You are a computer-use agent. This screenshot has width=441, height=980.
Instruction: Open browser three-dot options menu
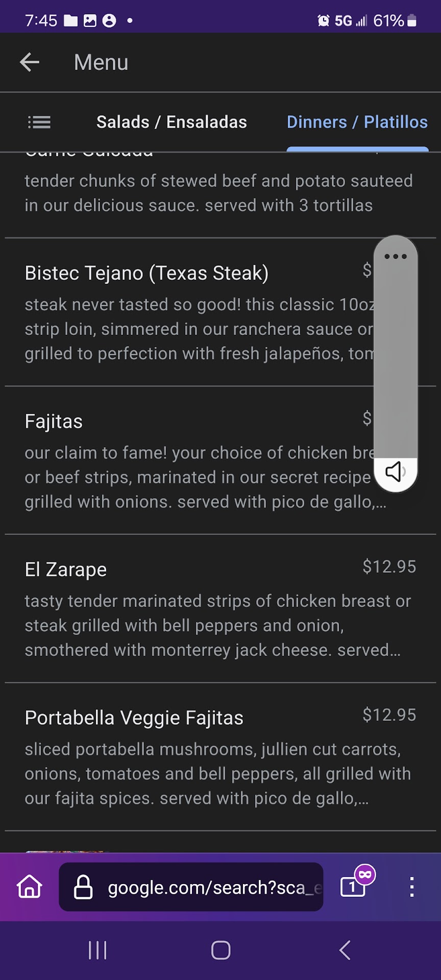(411, 887)
